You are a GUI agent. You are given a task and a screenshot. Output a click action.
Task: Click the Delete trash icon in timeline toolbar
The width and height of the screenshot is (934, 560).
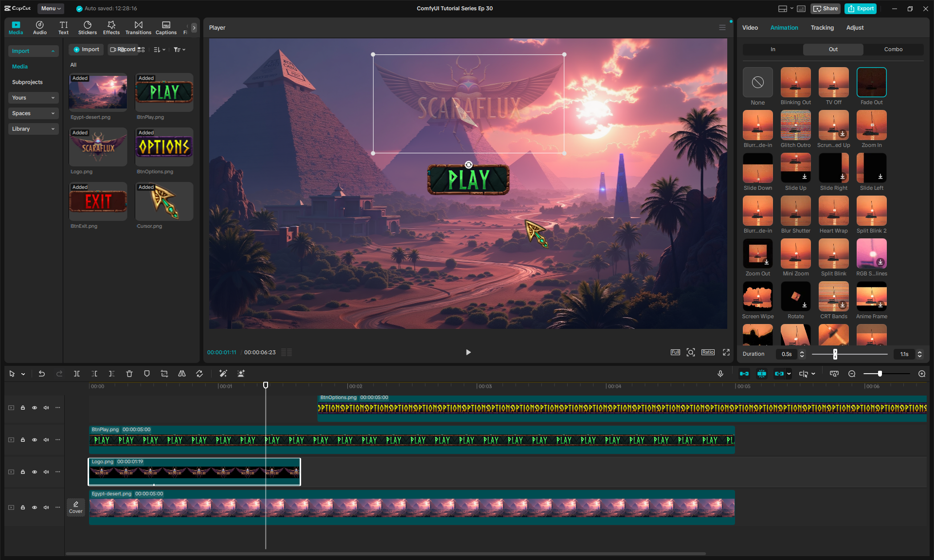(129, 374)
